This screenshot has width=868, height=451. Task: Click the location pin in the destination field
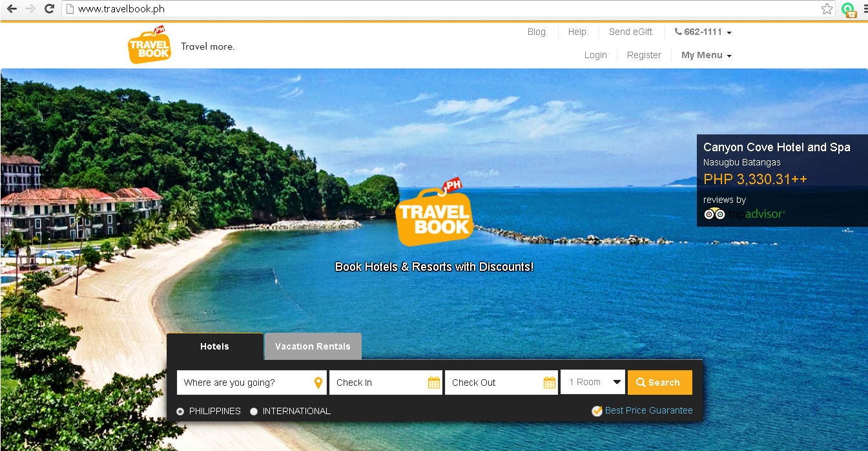coord(318,382)
